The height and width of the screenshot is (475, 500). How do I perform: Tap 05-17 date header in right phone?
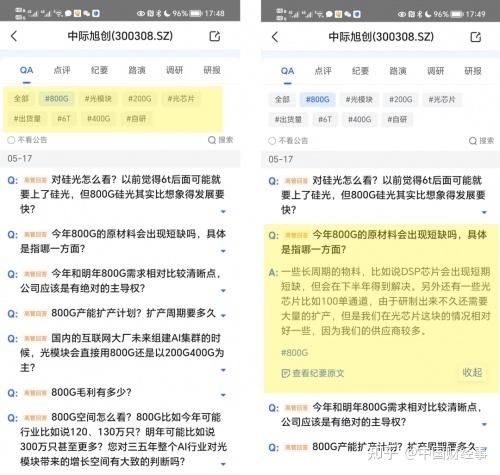tap(281, 159)
